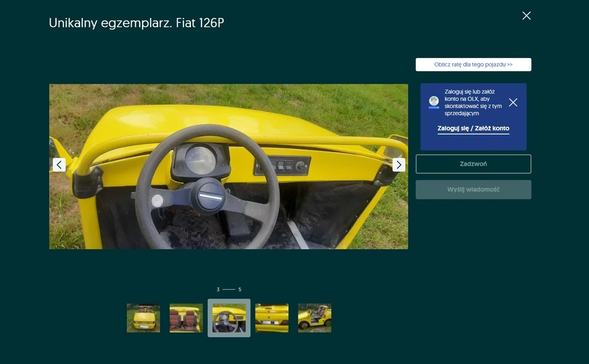The image size is (589, 364).
Task: Show the previous photo with left arrow
Action: click(x=59, y=164)
